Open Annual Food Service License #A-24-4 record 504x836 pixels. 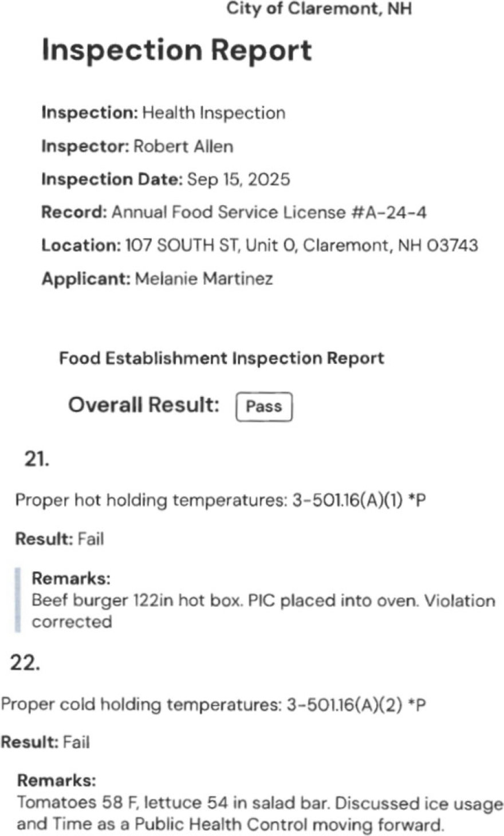pos(269,213)
